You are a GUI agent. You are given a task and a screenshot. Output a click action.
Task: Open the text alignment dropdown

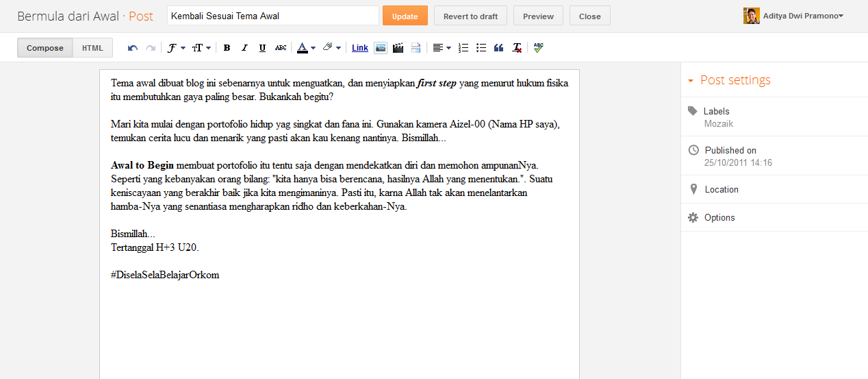(x=442, y=48)
